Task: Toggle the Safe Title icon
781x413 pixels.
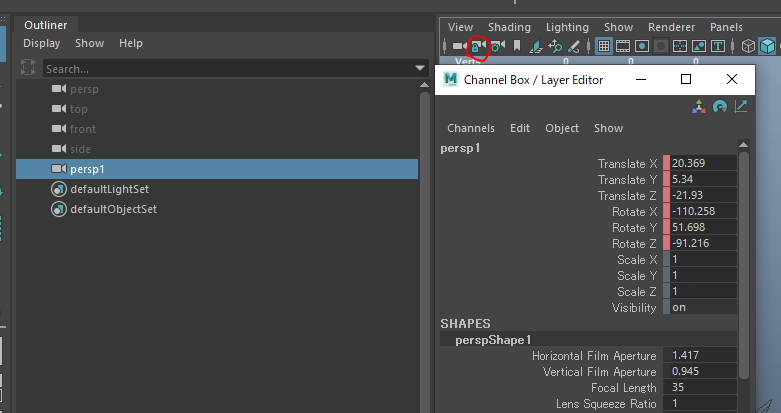Action: 718,46
